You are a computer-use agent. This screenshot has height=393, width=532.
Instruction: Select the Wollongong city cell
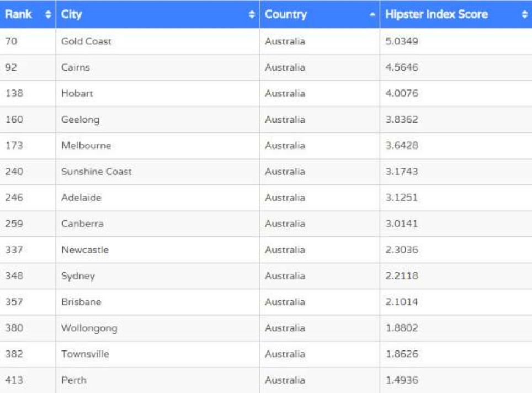coord(89,328)
